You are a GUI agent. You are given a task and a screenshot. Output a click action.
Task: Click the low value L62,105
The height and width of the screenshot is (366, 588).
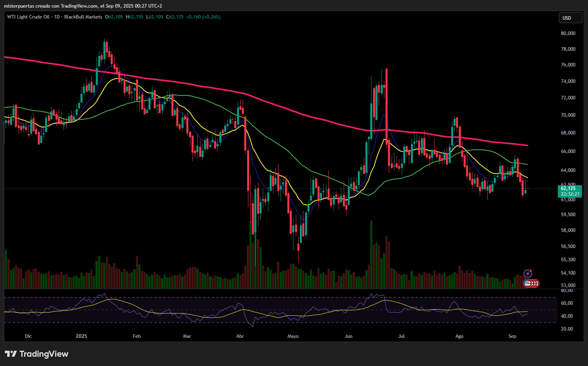[x=155, y=17]
